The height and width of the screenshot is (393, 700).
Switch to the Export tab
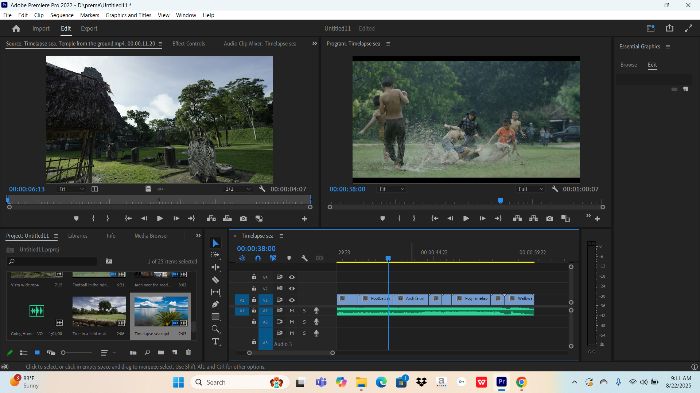pos(89,29)
